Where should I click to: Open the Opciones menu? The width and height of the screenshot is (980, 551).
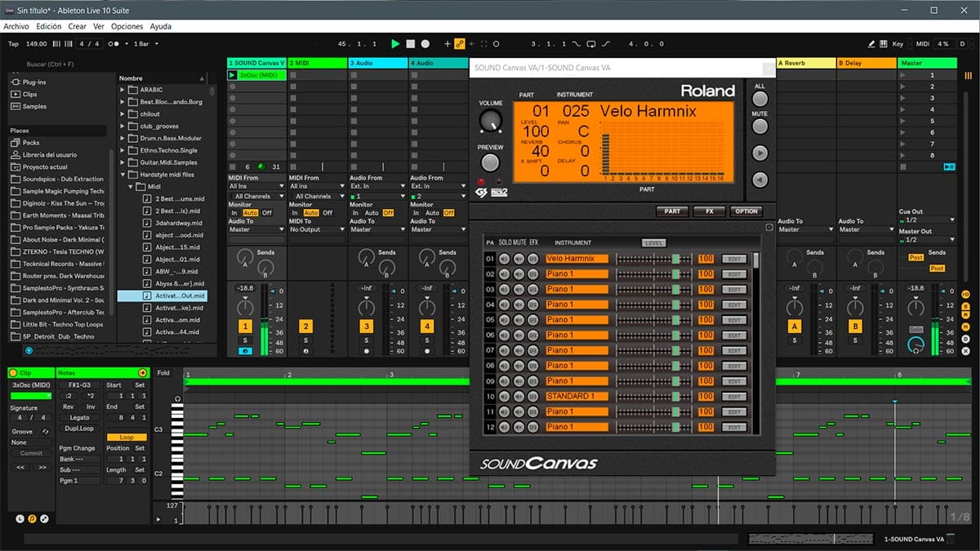[127, 27]
